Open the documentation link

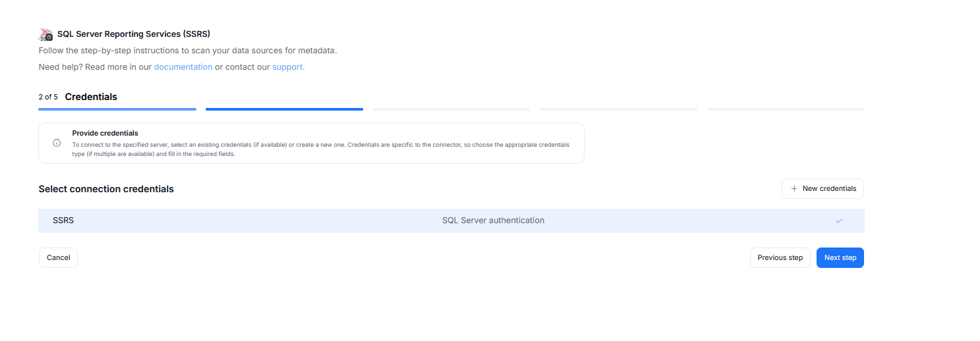(183, 67)
